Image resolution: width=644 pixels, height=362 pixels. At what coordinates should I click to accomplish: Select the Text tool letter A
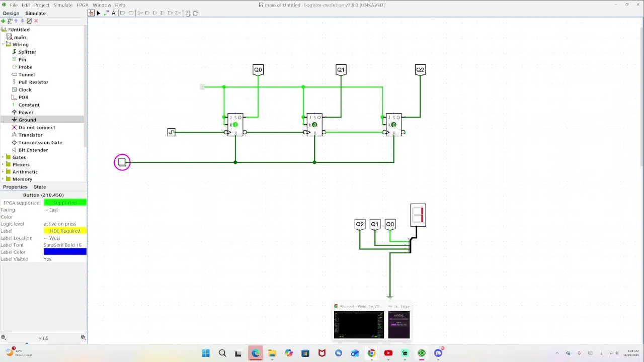coord(114,13)
